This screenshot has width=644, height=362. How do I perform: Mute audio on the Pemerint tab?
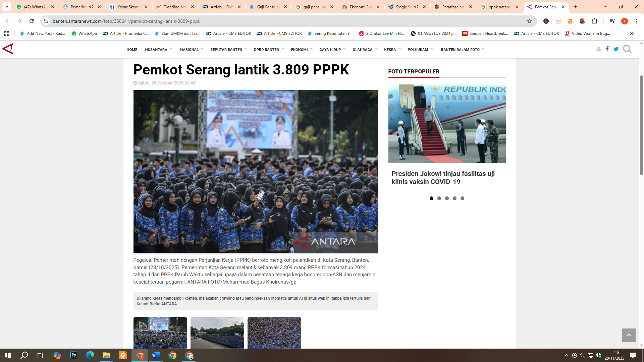pos(92,6)
